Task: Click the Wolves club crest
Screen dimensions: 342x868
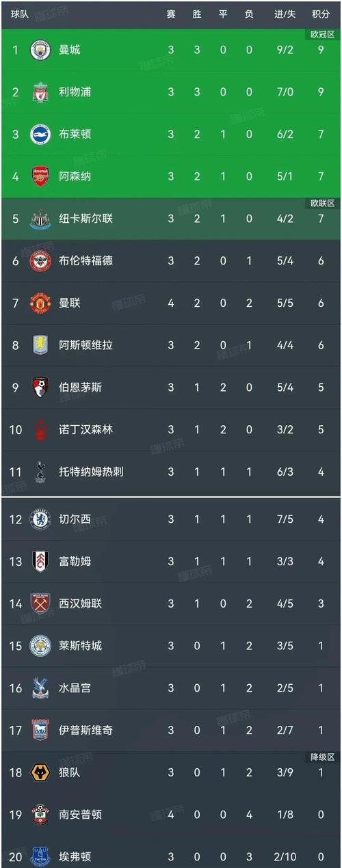Action: click(40, 772)
